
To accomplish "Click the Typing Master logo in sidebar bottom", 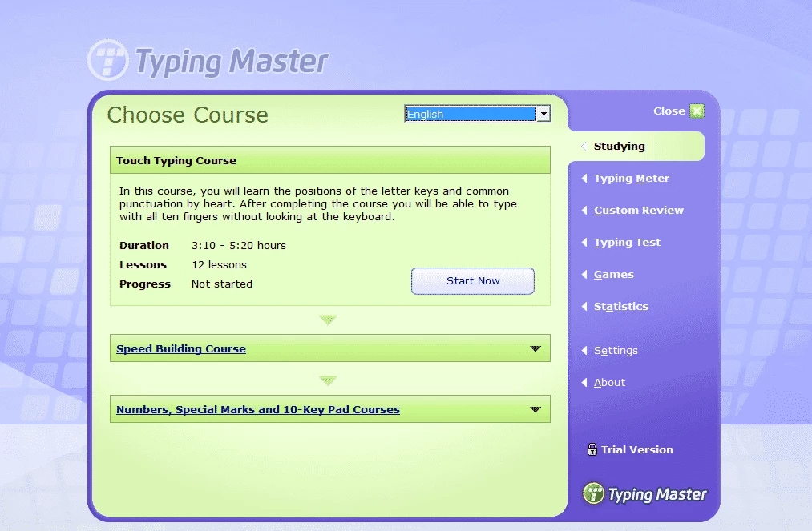I will click(x=645, y=493).
